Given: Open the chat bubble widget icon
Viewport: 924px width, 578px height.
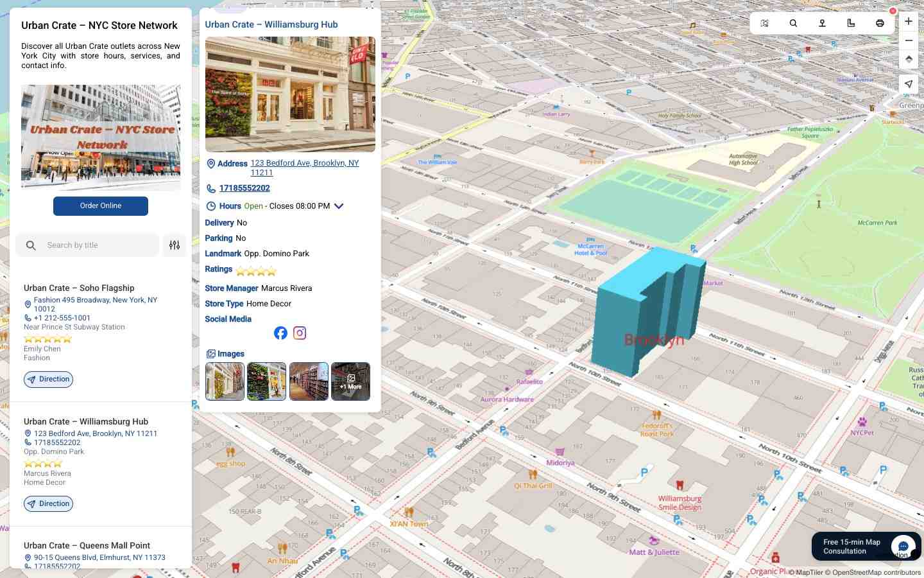Looking at the screenshot, I should 903,547.
